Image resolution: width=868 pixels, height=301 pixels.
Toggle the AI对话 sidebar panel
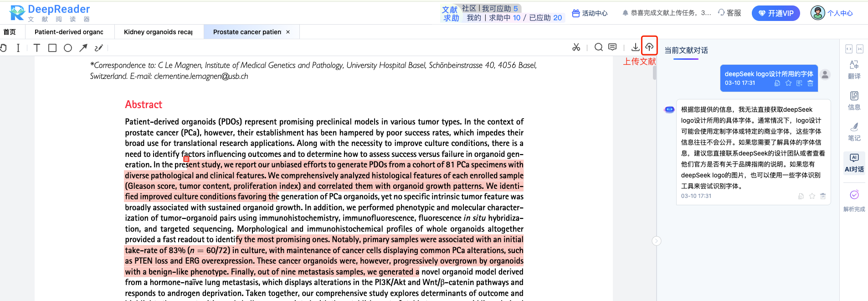point(854,163)
